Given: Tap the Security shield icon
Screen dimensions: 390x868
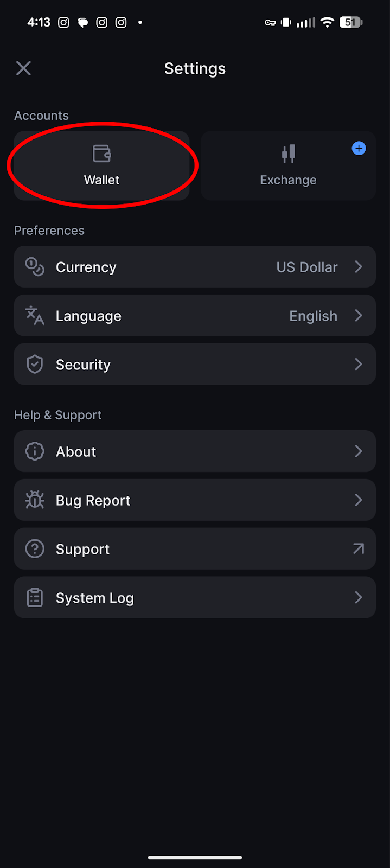Looking at the screenshot, I should click(x=35, y=365).
